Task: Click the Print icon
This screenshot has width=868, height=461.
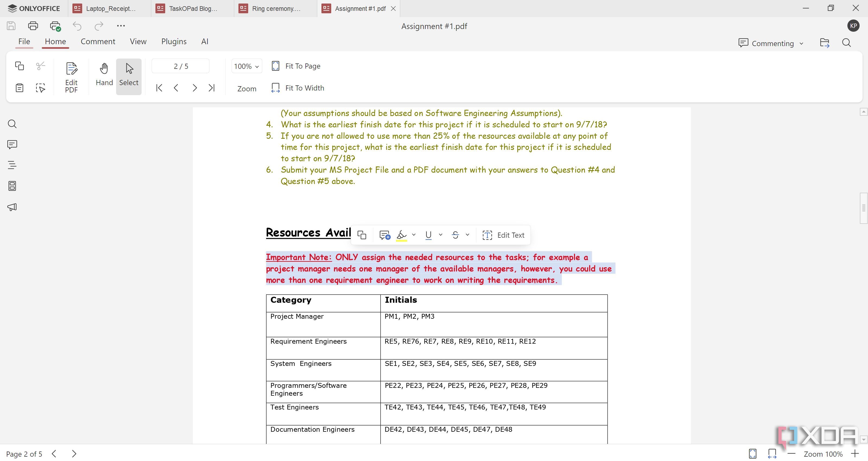Action: coord(33,25)
